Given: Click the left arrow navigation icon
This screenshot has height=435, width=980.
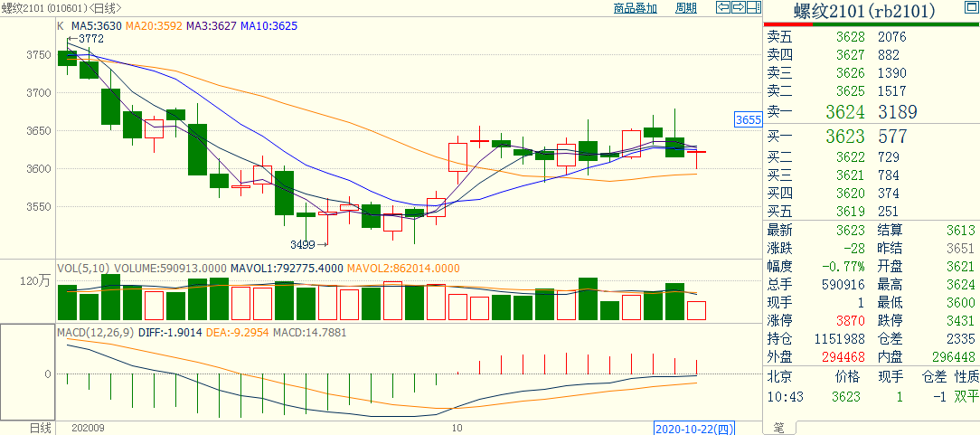Looking at the screenshot, I should tap(722, 8).
